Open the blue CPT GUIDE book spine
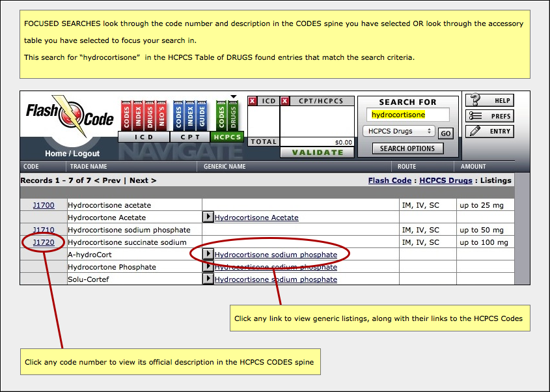The image size is (550, 392). click(202, 116)
